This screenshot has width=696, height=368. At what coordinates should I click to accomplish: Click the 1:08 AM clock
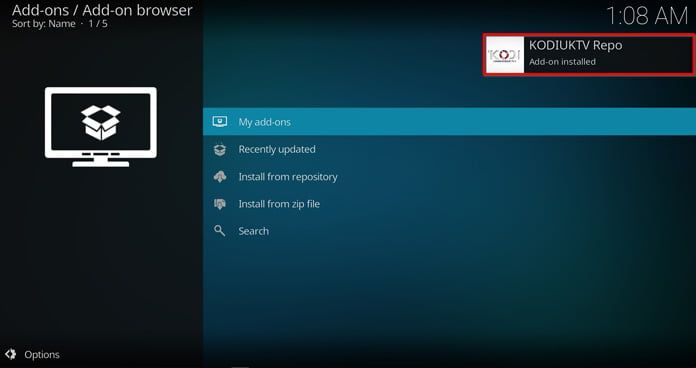pos(647,16)
